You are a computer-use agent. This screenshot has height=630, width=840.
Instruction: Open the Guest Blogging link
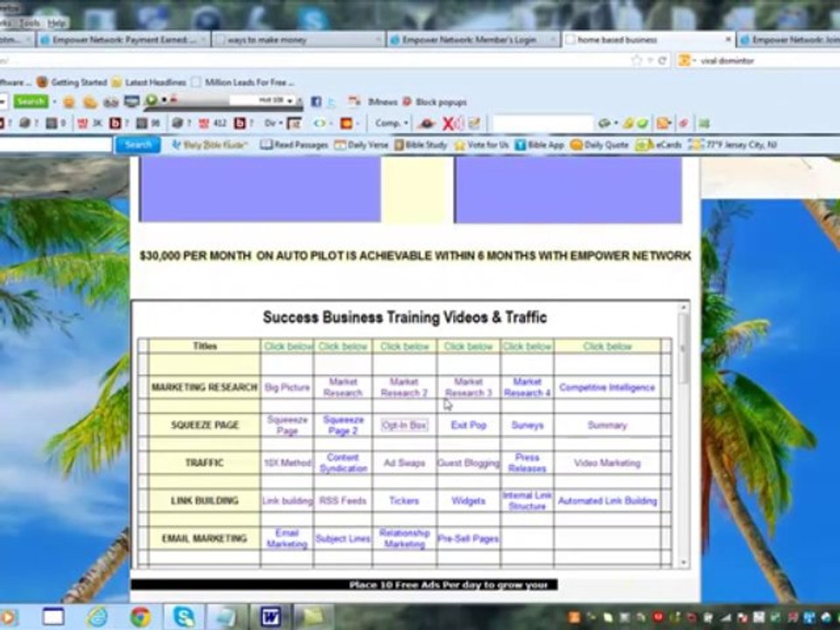468,463
